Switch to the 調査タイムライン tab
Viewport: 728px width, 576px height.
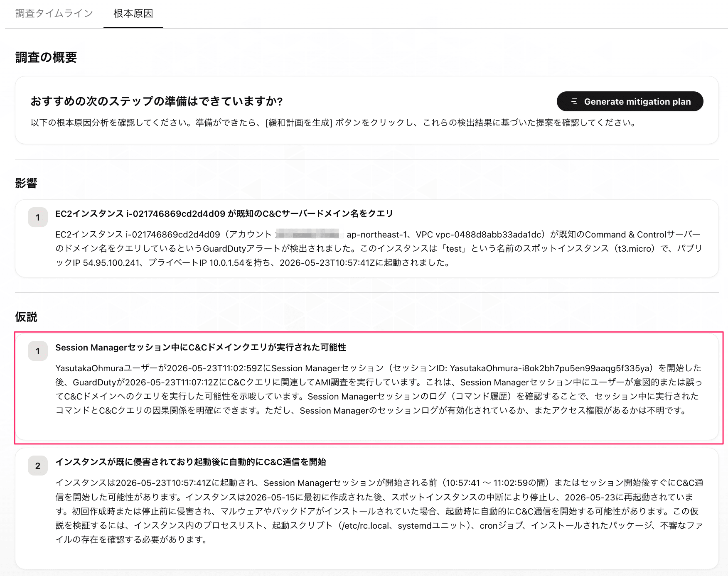[x=54, y=14]
